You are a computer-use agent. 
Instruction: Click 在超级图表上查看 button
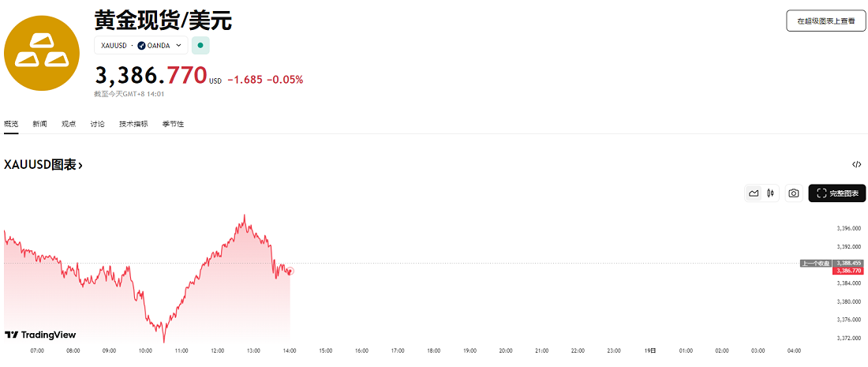[825, 21]
